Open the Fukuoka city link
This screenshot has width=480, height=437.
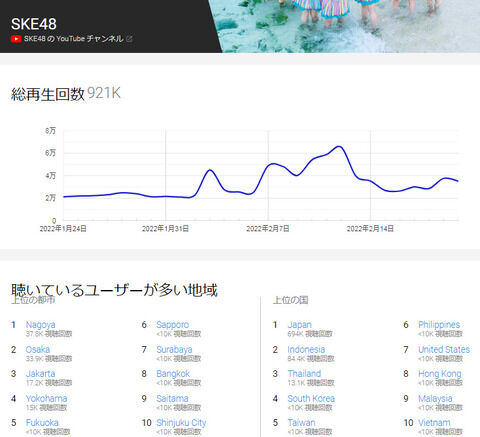click(x=42, y=423)
